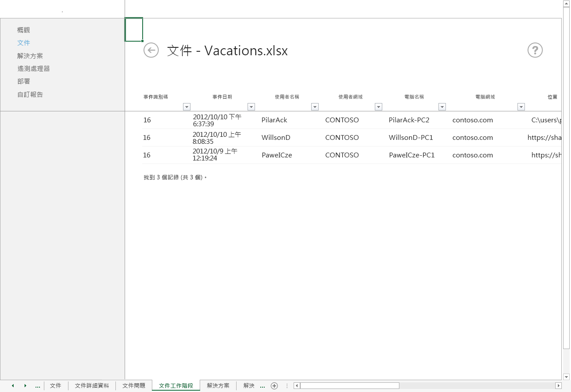571x392 pixels.
Task: Select the PilarAck-PC2 computer name cell
Action: [409, 120]
